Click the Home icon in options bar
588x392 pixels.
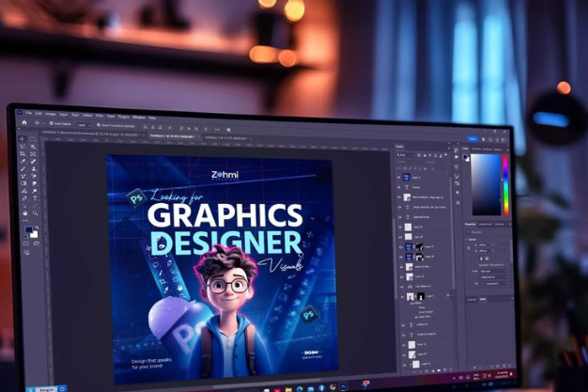tap(25, 123)
